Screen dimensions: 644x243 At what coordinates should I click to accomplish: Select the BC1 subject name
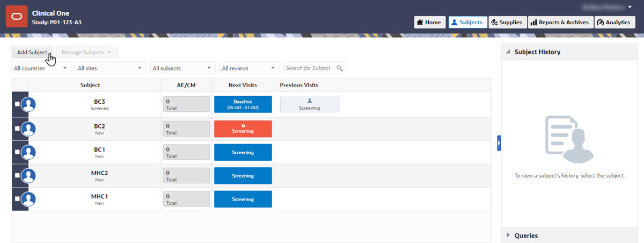(x=99, y=149)
